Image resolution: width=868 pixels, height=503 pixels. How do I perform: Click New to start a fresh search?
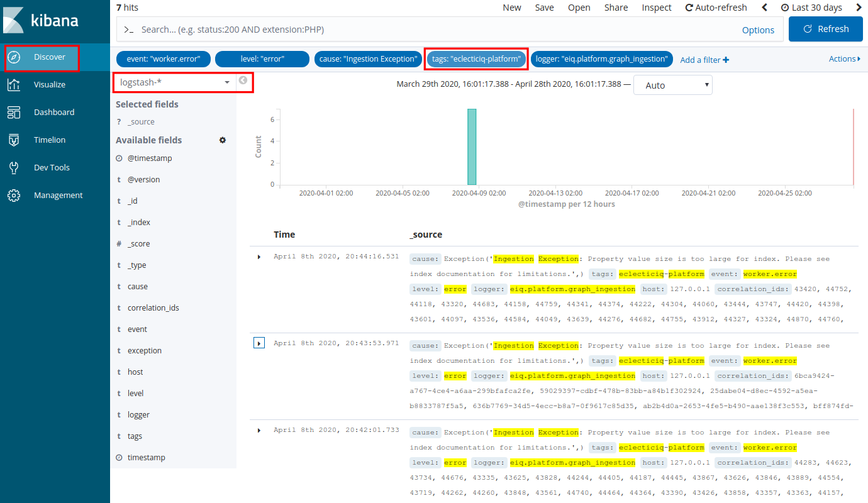click(x=511, y=8)
